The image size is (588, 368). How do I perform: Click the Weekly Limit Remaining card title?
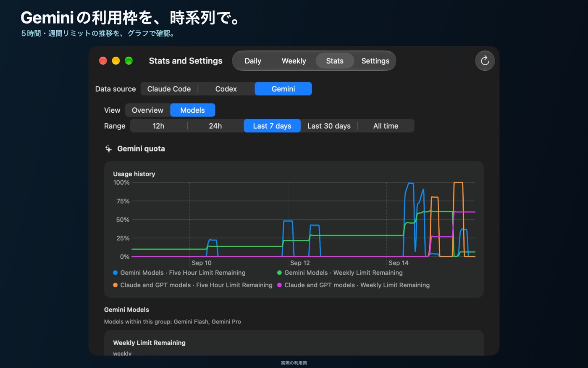click(x=149, y=343)
